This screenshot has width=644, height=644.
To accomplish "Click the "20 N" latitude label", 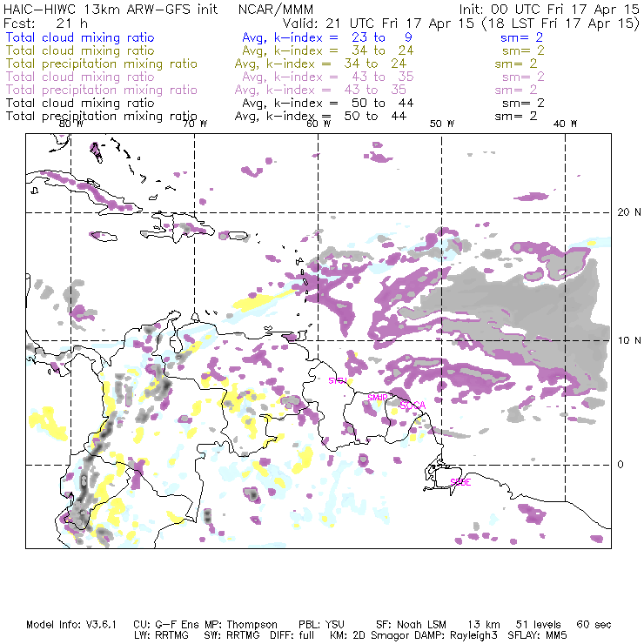I will point(629,212).
